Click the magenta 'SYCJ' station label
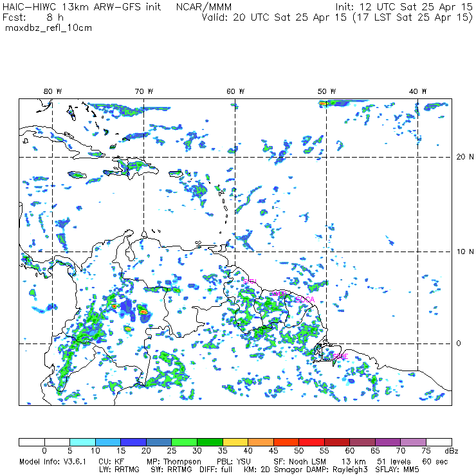Screen dimensions: 476x476 (x=250, y=281)
